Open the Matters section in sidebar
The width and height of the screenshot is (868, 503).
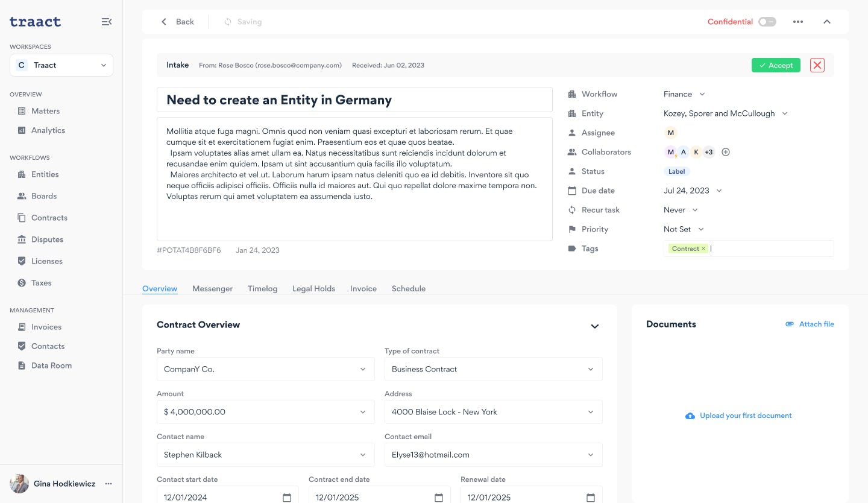(x=45, y=111)
